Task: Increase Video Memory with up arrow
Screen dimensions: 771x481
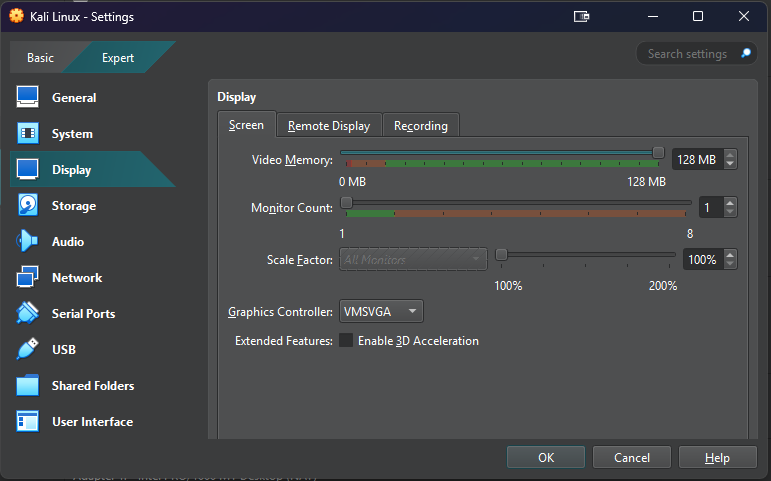Action: click(730, 154)
